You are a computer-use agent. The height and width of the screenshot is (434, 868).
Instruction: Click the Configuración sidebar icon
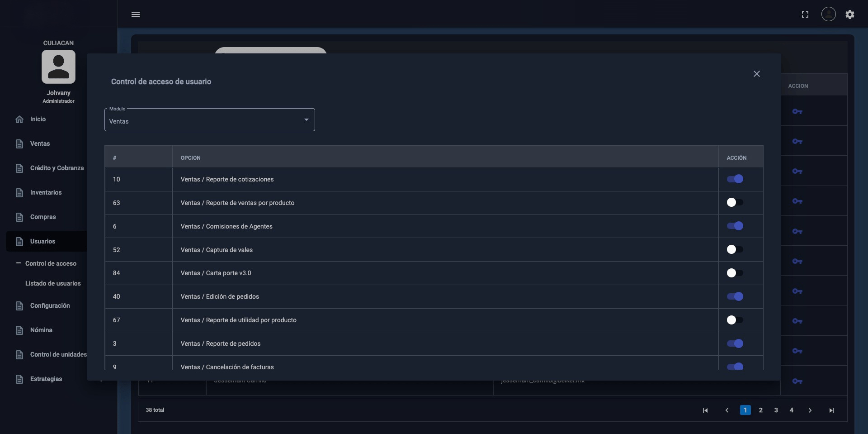19,306
